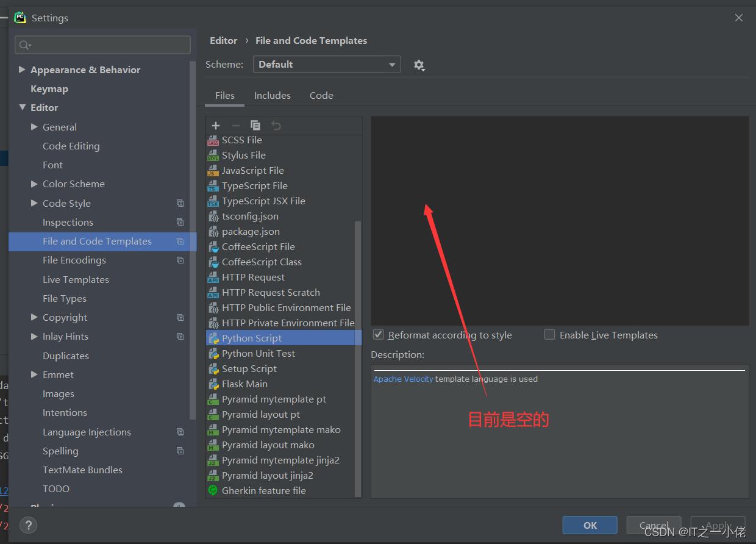Click the Stylus File icon
Image resolution: width=756 pixels, height=544 pixels.
(x=213, y=156)
